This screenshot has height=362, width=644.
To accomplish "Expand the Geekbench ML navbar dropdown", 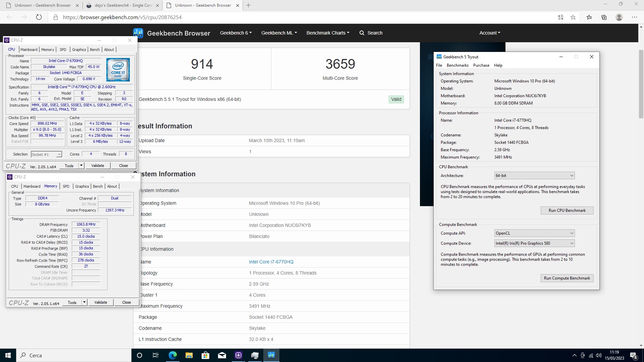I will [x=279, y=33].
